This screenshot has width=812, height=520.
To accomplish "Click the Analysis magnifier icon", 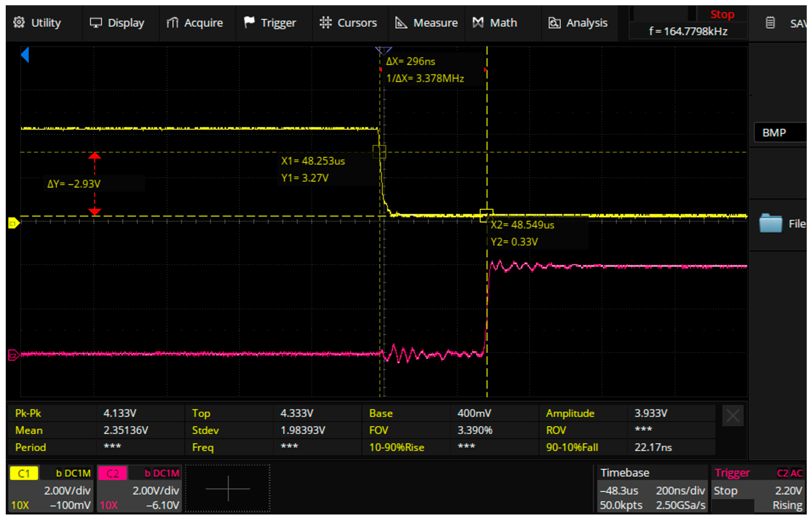I will (x=555, y=23).
